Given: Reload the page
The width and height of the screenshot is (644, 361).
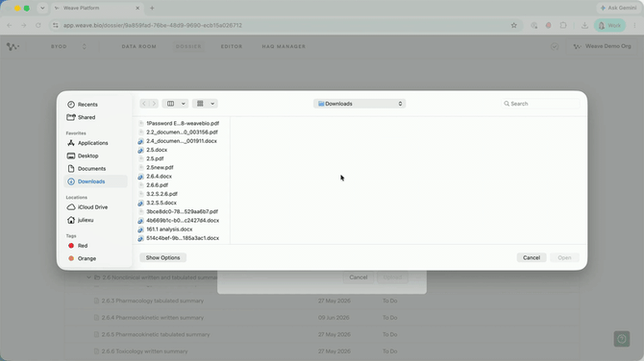Looking at the screenshot, I should [x=38, y=25].
